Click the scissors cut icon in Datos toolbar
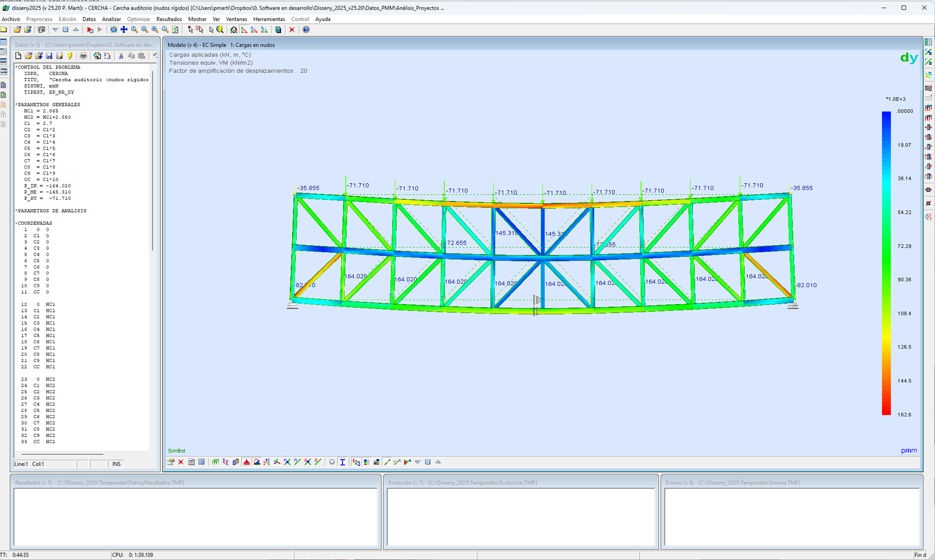This screenshot has width=935, height=560. pyautogui.click(x=121, y=56)
